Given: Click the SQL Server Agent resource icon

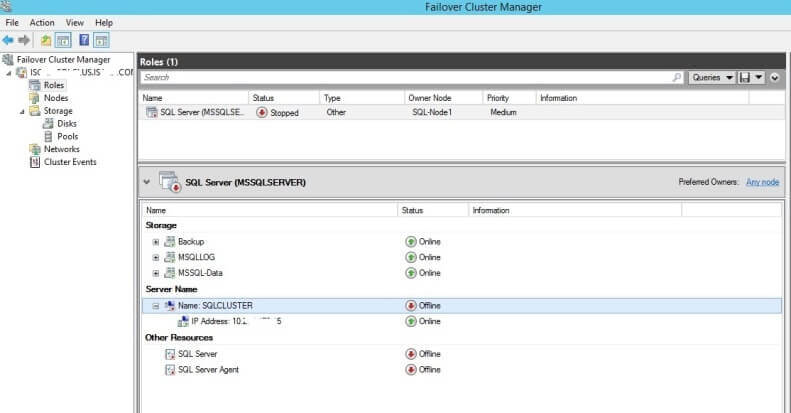Looking at the screenshot, I should click(168, 370).
